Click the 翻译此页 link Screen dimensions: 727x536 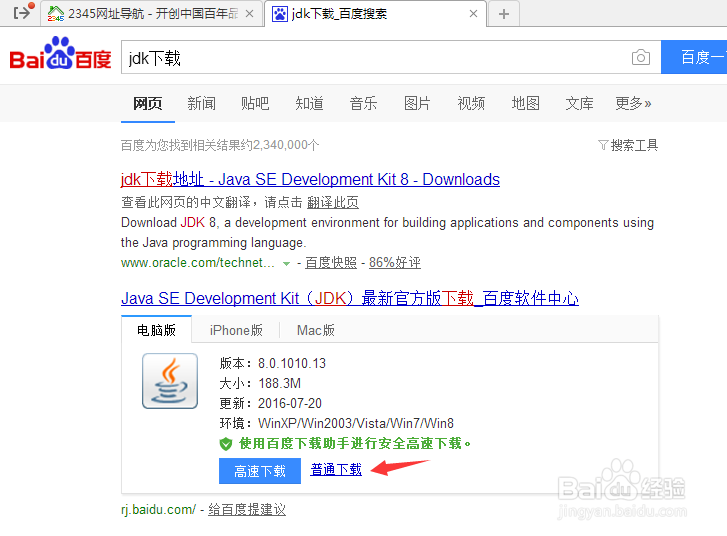(332, 202)
